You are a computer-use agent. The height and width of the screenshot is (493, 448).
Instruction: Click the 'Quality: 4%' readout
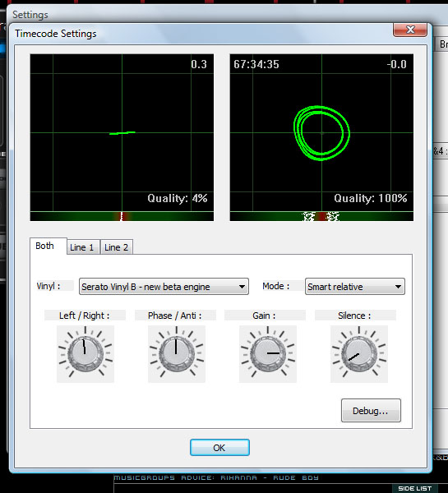coord(177,198)
